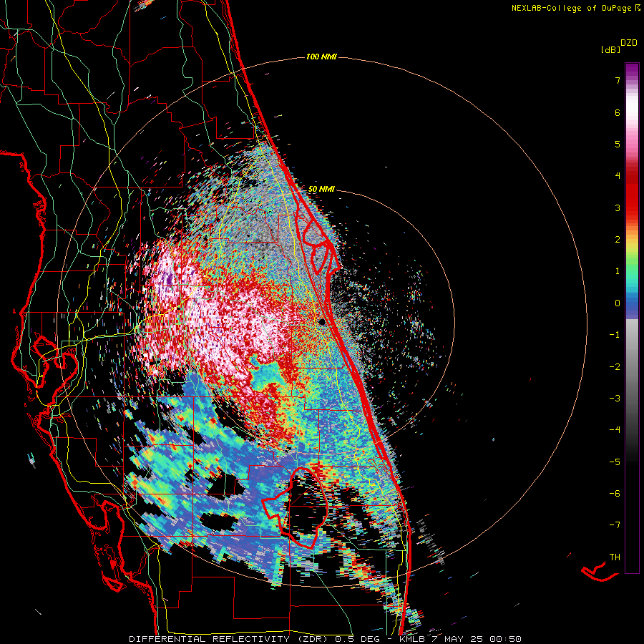This screenshot has width=644, height=644.
Task: Select scale value -7 on the legend
Action: point(615,525)
